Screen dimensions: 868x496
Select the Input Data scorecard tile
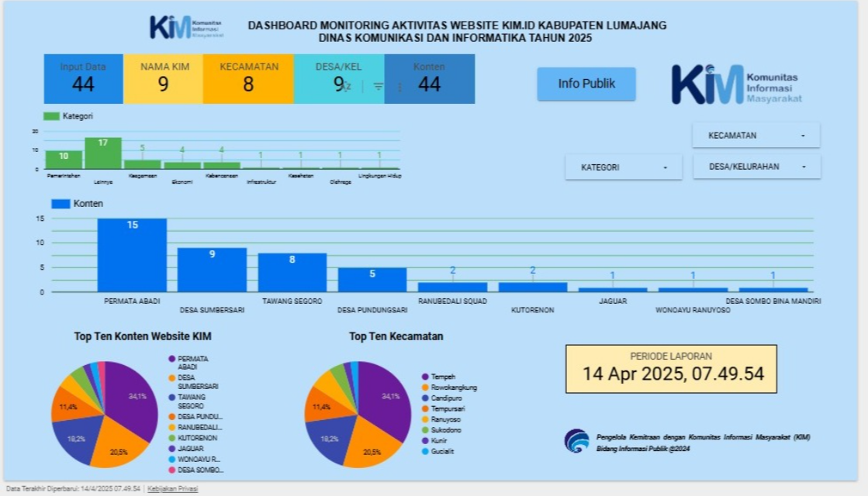tap(83, 79)
